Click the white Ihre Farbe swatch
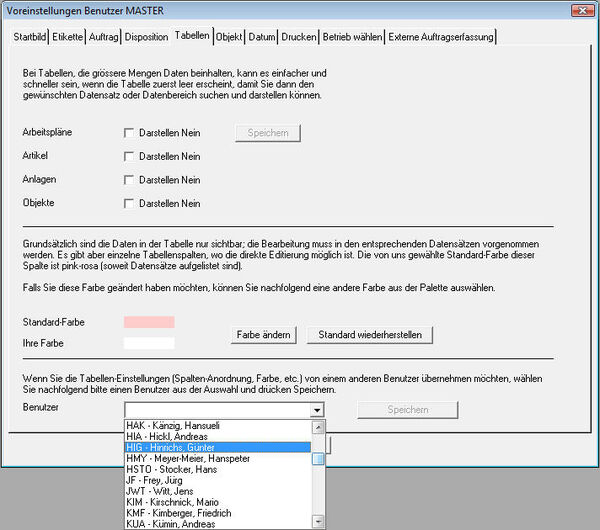This screenshot has height=530, width=600. [x=149, y=343]
